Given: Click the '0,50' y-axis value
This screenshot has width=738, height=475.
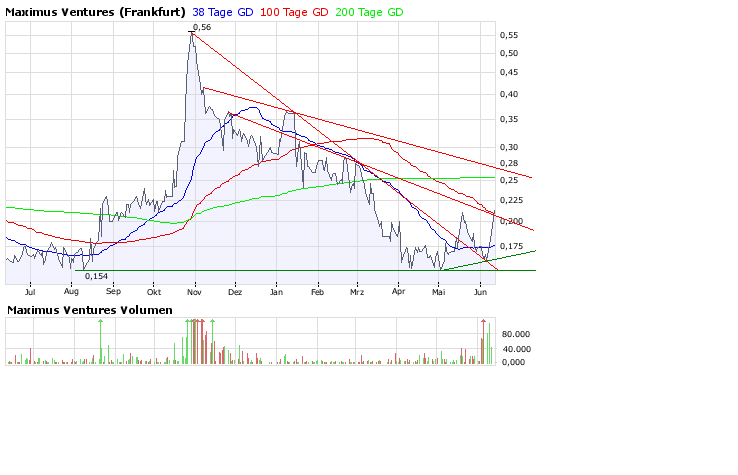Looking at the screenshot, I should (x=509, y=54).
